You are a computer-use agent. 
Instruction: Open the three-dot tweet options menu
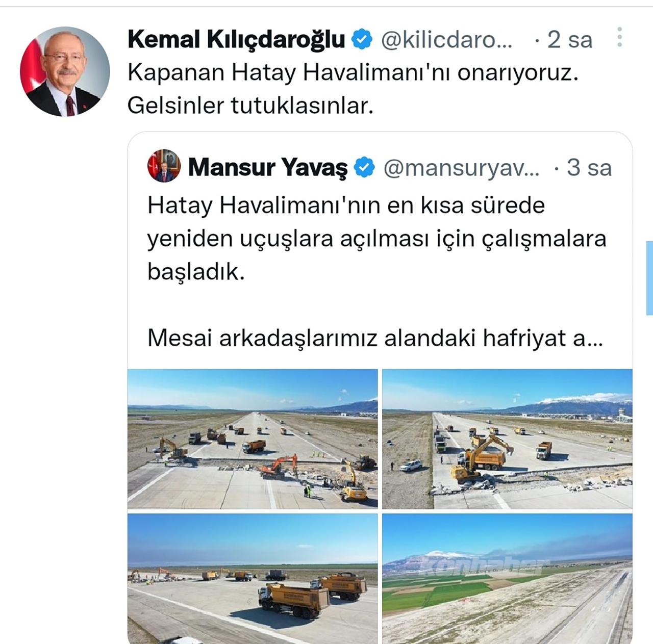619,37
